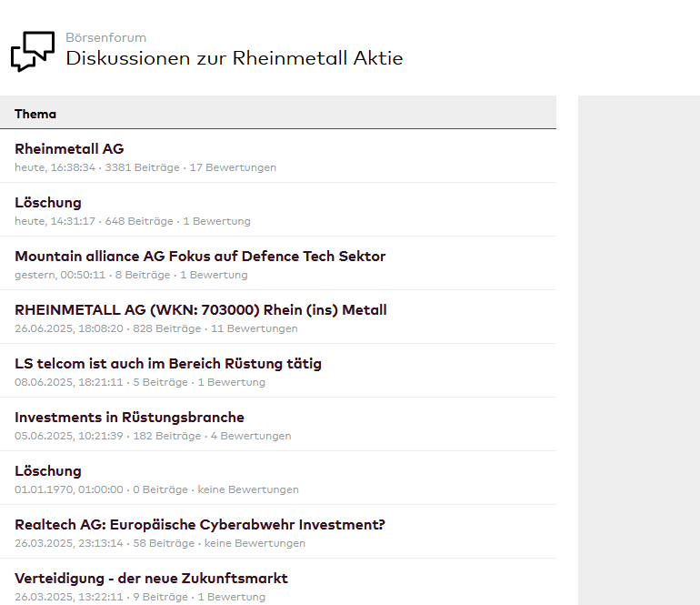700x605 pixels.
Task: Click the "Börsenforum" label above the heading
Action: pyautogui.click(x=105, y=38)
